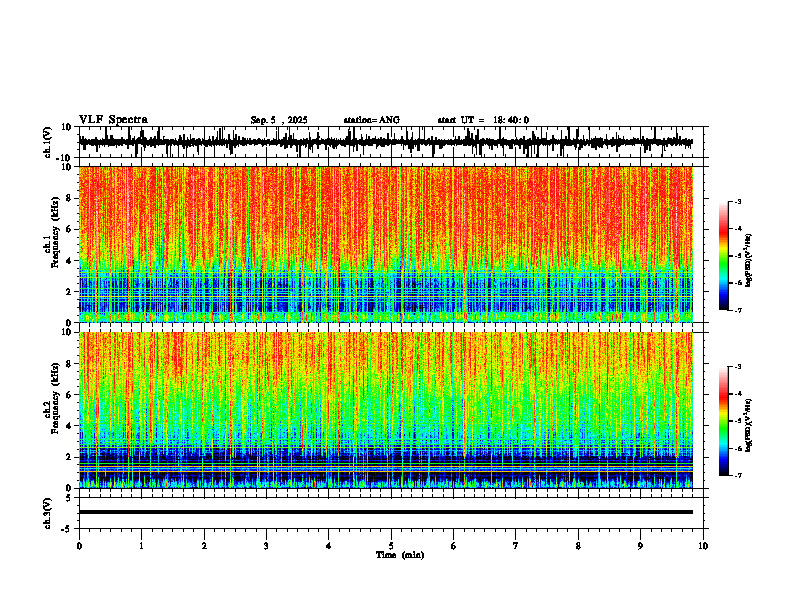
Task: Click the ch.1(V) waveform trace
Action: pos(385,142)
